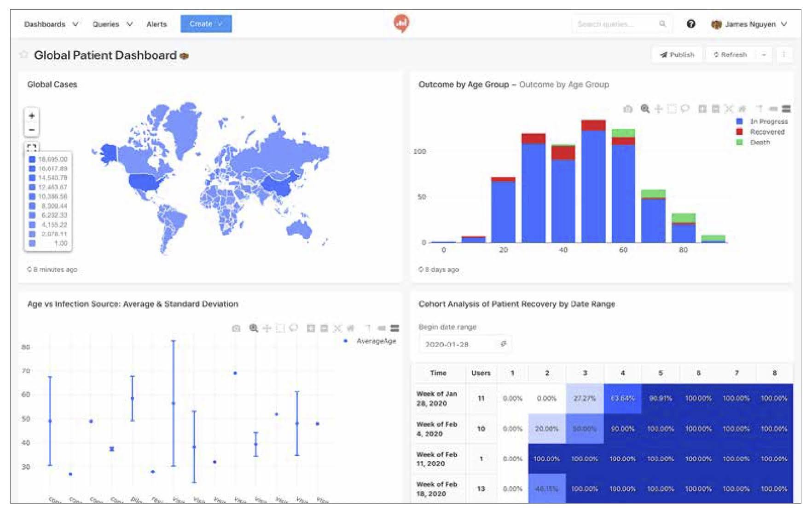Expand the Create dropdown button
Image resolution: width=812 pixels, height=516 pixels.
tap(206, 23)
